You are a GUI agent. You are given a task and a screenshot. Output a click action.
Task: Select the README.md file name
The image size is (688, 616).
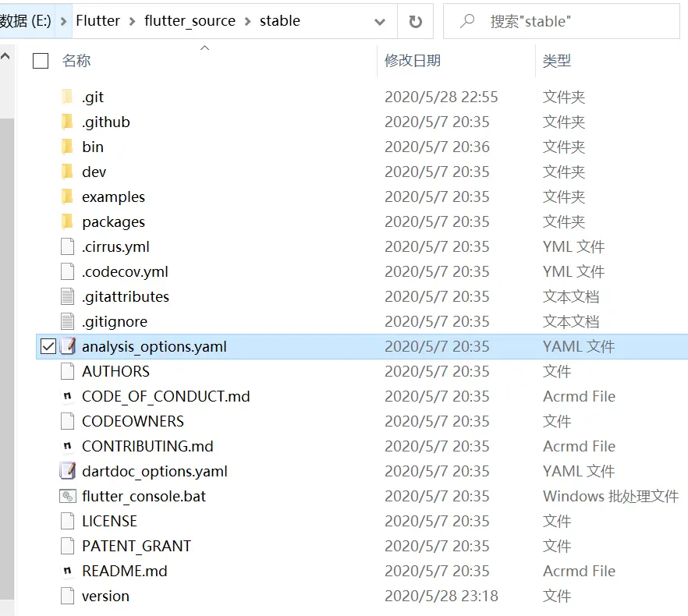pos(125,572)
